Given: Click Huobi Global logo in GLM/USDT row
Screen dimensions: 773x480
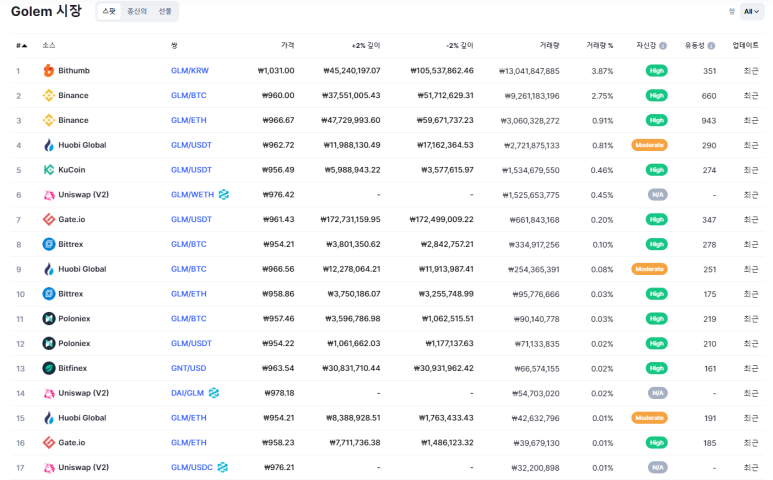Looking at the screenshot, I should point(48,145).
